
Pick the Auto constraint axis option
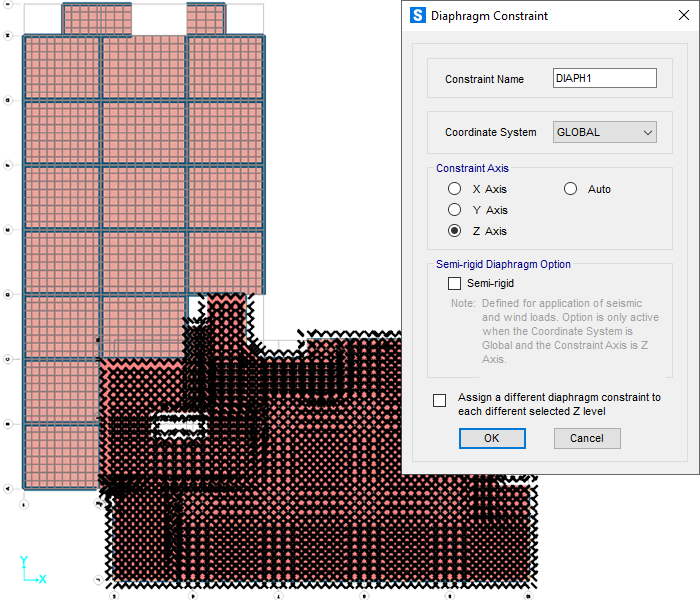(571, 189)
